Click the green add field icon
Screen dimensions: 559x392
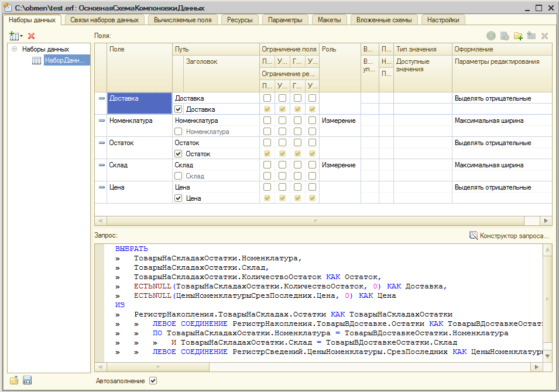click(491, 36)
